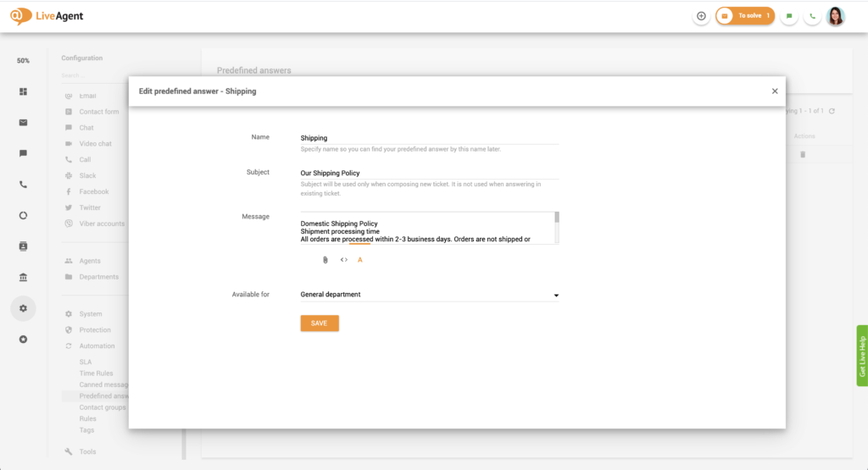Open Knowledge base bank icon in sidebar
868x470 pixels.
point(23,277)
